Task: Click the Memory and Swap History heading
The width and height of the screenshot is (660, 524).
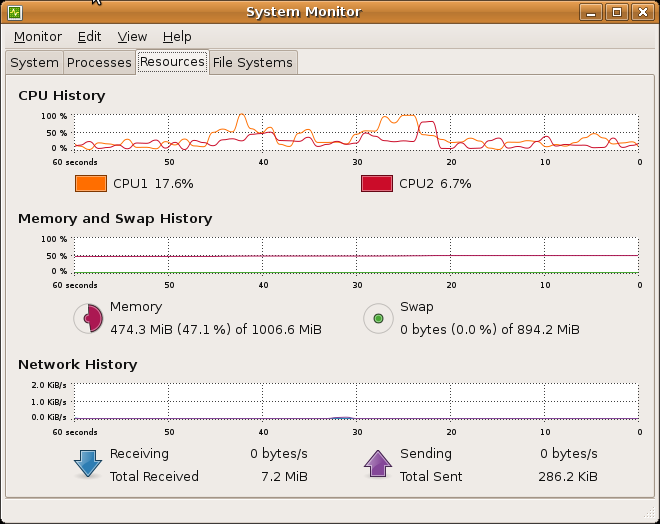Action: coord(115,218)
